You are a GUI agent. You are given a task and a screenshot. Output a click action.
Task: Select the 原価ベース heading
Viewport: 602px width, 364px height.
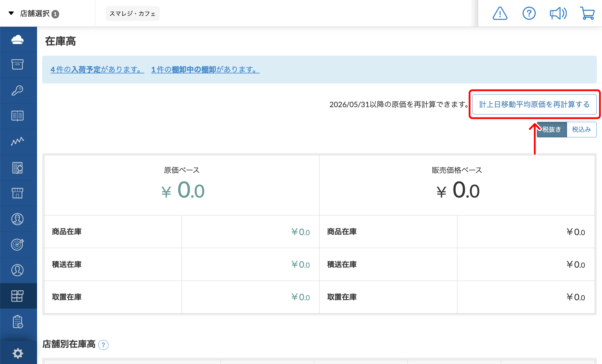182,170
